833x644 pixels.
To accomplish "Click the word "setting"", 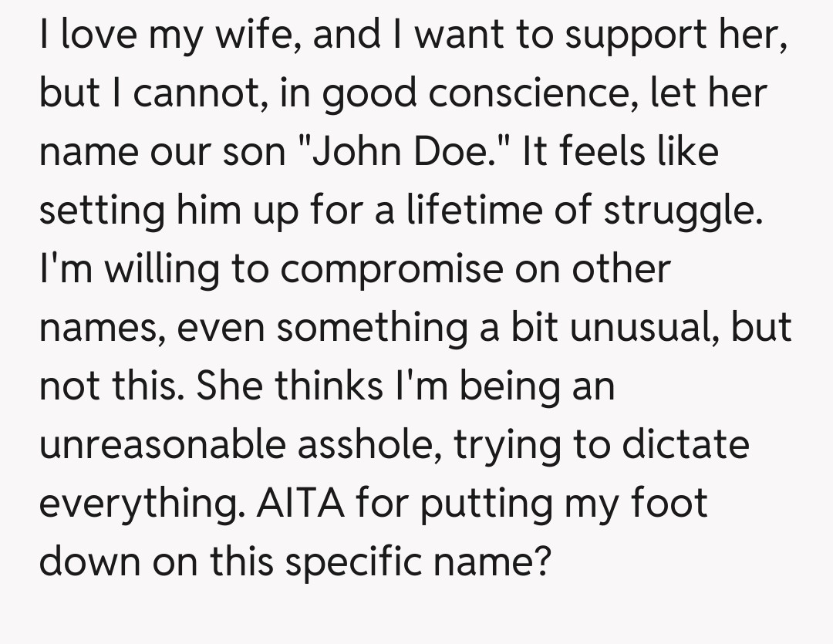I will pyautogui.click(x=100, y=211).
